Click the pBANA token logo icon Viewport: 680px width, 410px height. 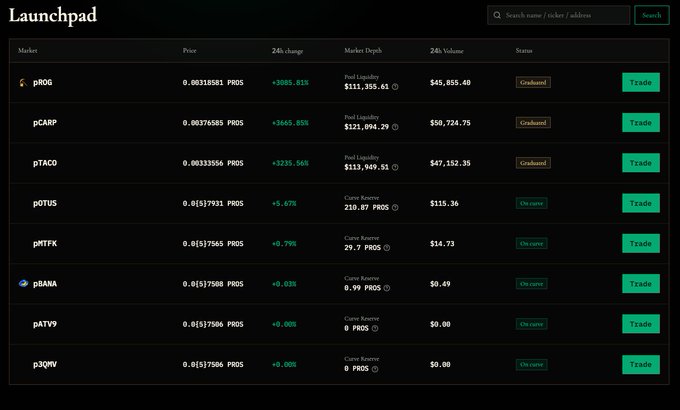pyautogui.click(x=23, y=284)
